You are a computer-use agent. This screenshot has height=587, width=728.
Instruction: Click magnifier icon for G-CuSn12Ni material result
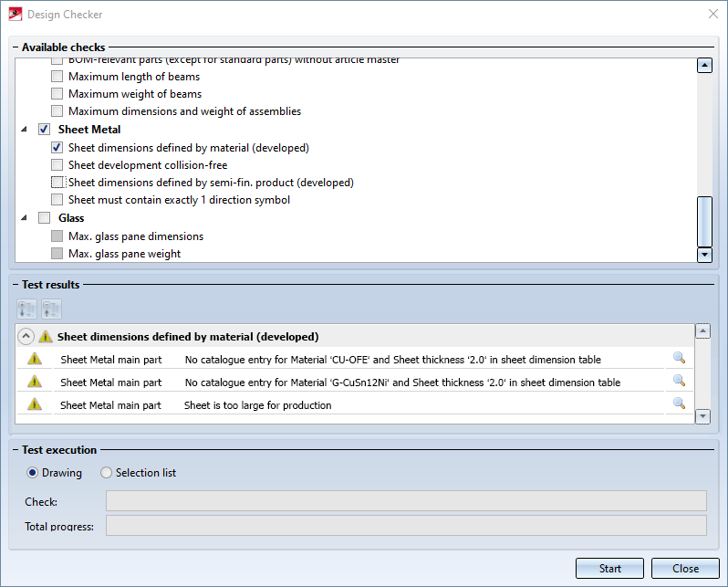[678, 382]
